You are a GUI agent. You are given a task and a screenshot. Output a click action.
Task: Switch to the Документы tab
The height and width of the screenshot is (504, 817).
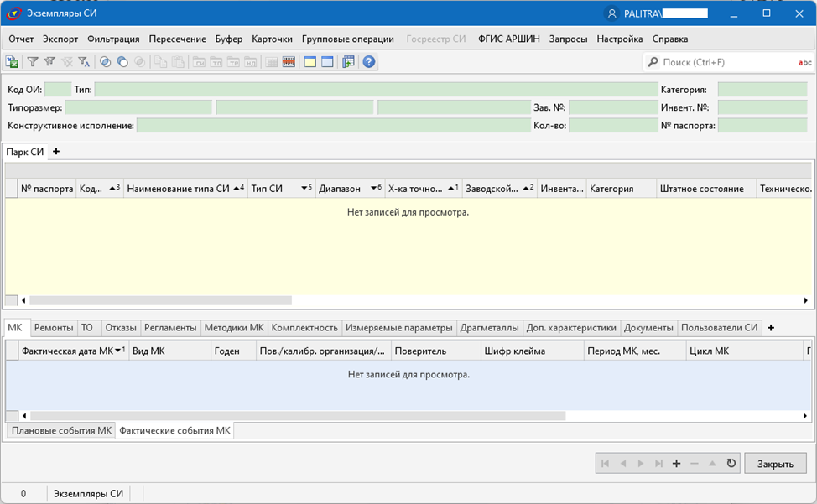tap(648, 328)
